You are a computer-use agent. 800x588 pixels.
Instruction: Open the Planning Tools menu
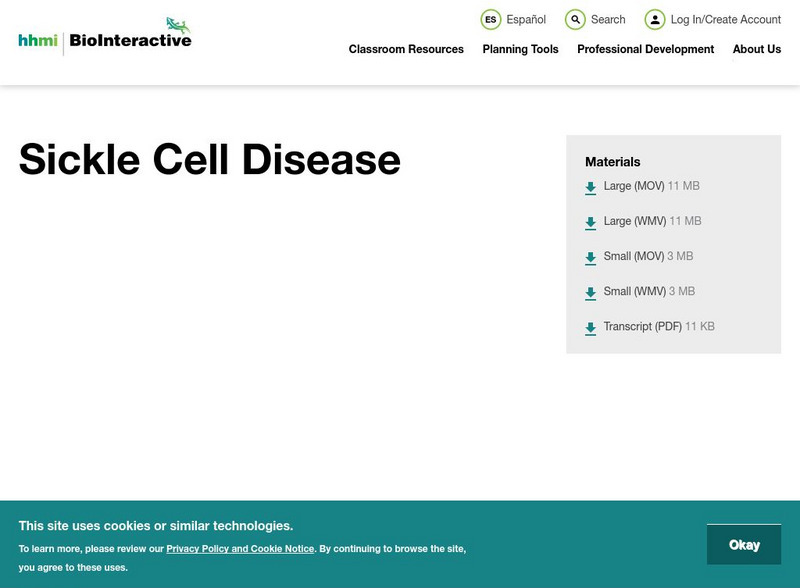click(520, 49)
